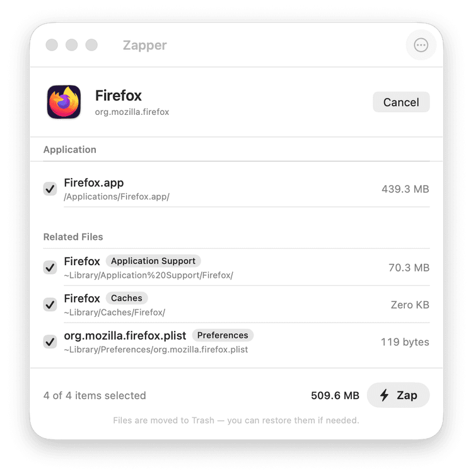The image size is (473, 476).
Task: Deselect the Firefox Caches checkbox
Action: tap(50, 304)
